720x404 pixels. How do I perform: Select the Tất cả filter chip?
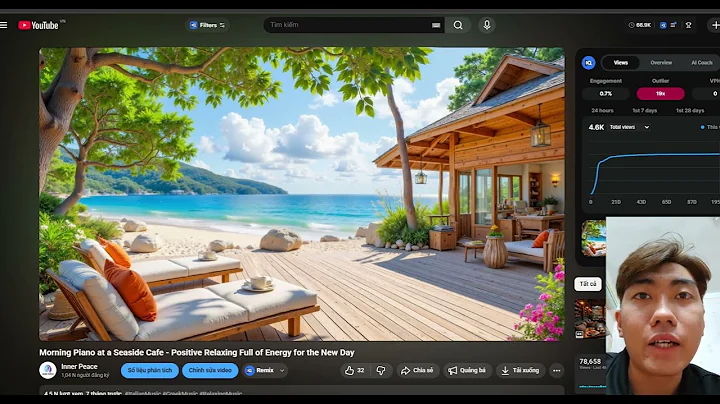click(588, 284)
